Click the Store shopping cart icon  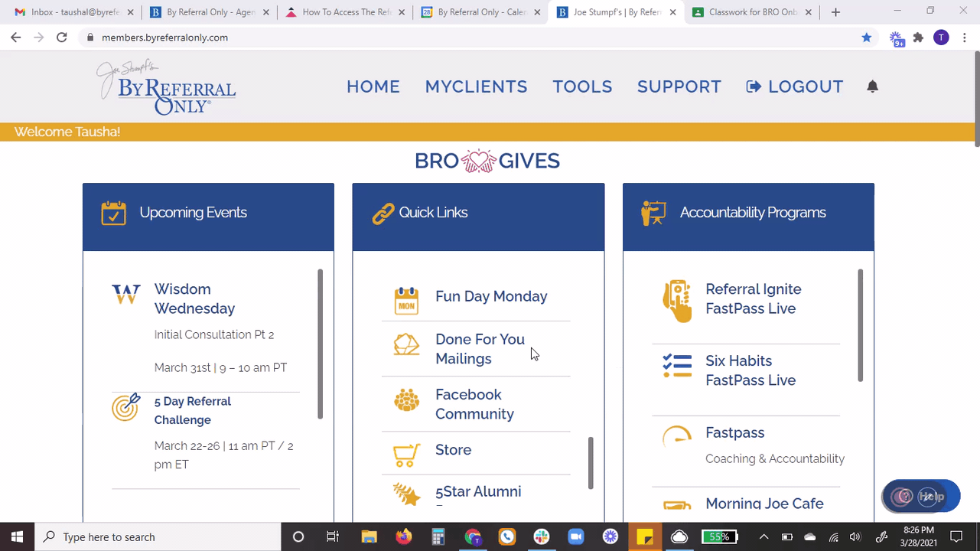(x=406, y=455)
